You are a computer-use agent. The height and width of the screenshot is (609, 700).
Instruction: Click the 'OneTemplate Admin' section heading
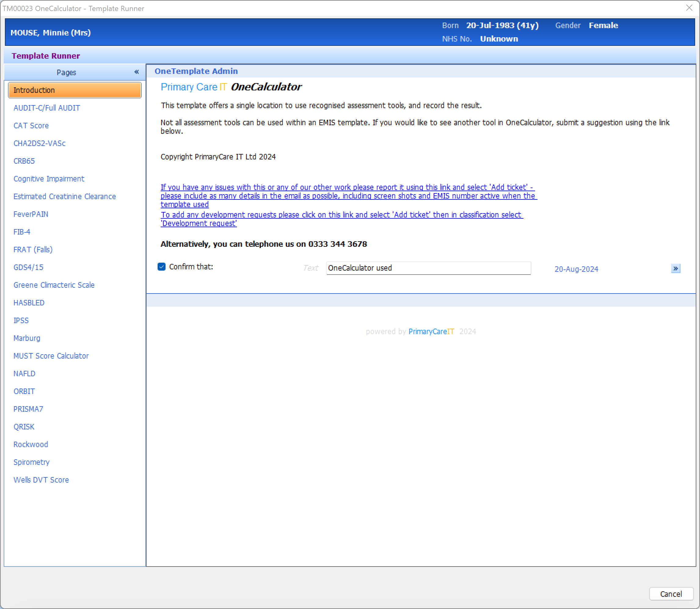pyautogui.click(x=196, y=71)
